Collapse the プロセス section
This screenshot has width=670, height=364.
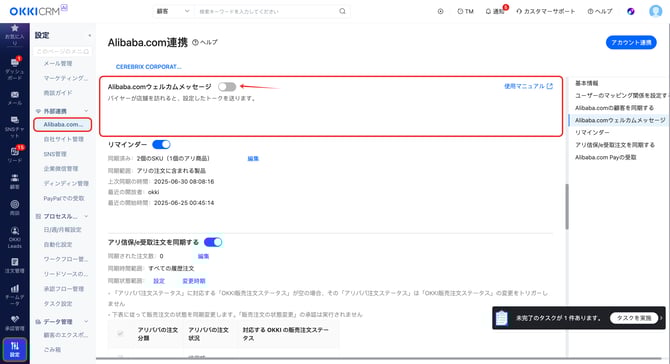(86, 217)
